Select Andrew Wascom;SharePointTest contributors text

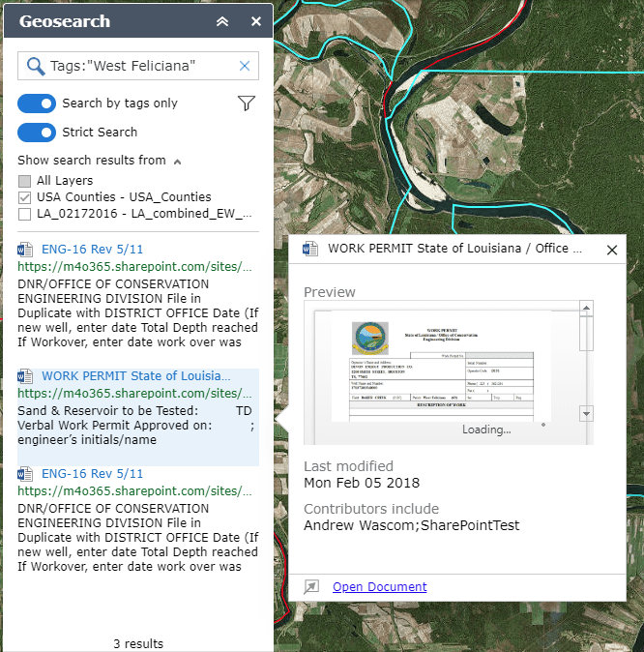tap(412, 525)
